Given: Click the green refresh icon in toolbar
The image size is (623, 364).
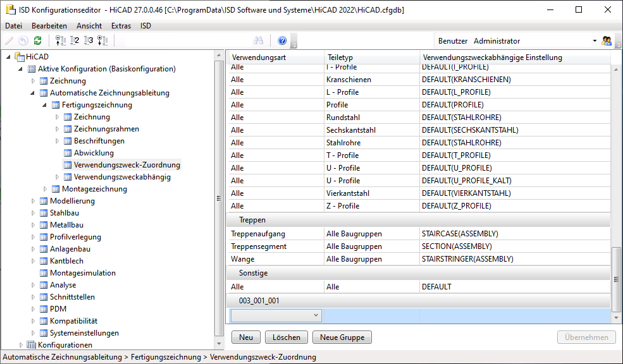Looking at the screenshot, I should point(38,40).
